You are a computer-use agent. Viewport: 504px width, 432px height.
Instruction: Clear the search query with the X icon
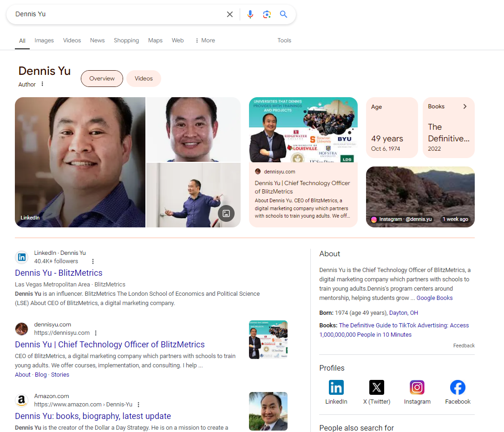coord(229,14)
